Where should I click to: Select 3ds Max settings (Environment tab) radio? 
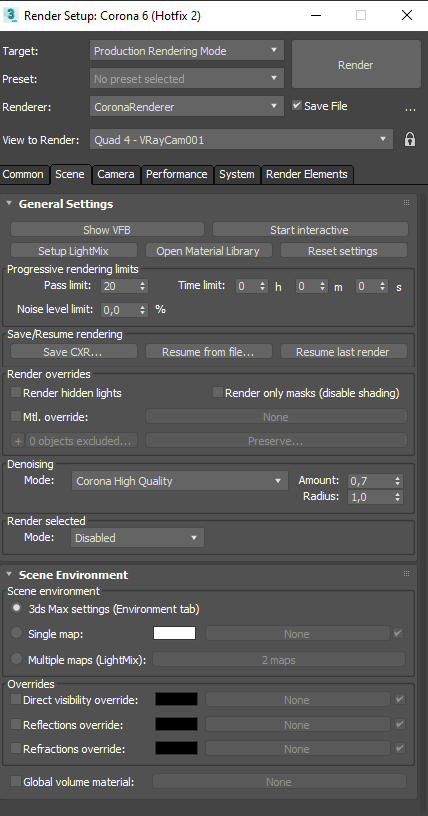pos(17,608)
